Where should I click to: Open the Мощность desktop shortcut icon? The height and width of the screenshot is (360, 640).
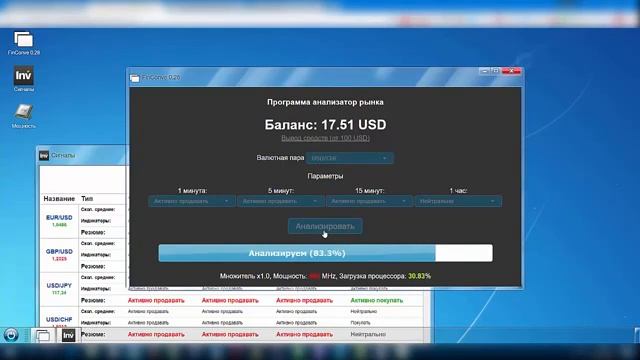(x=24, y=116)
